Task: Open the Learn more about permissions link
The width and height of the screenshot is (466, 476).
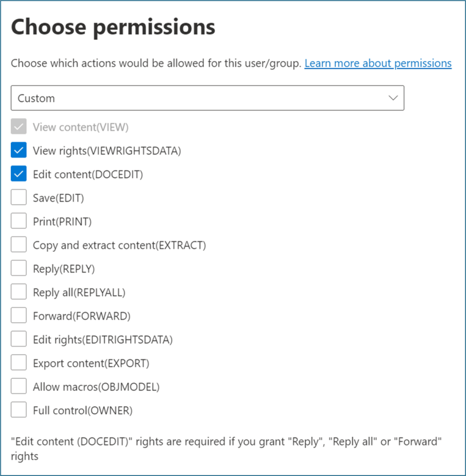Action: pyautogui.click(x=377, y=63)
